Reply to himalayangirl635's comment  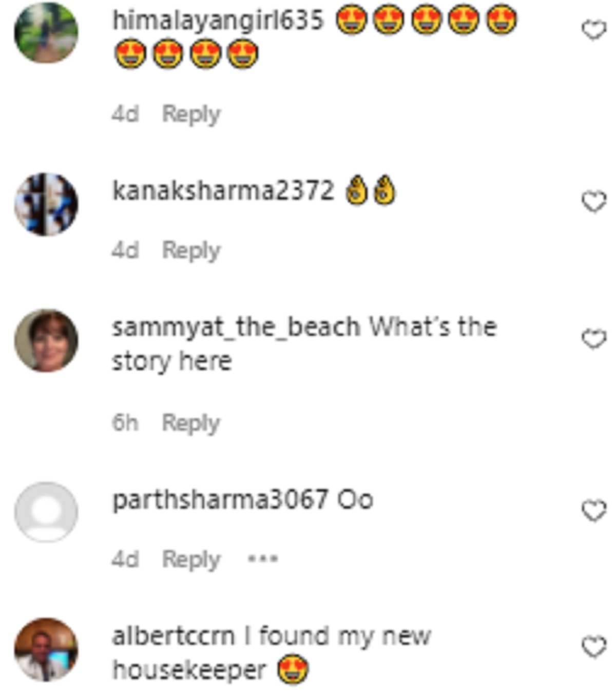coord(191,114)
